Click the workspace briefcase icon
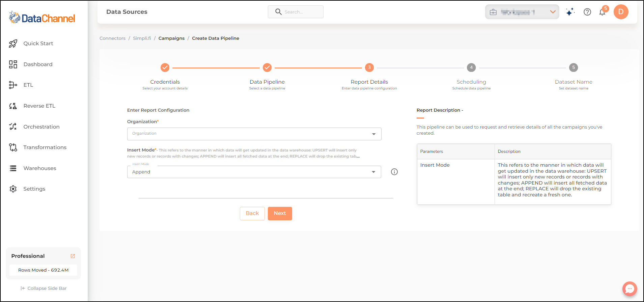 493,12
